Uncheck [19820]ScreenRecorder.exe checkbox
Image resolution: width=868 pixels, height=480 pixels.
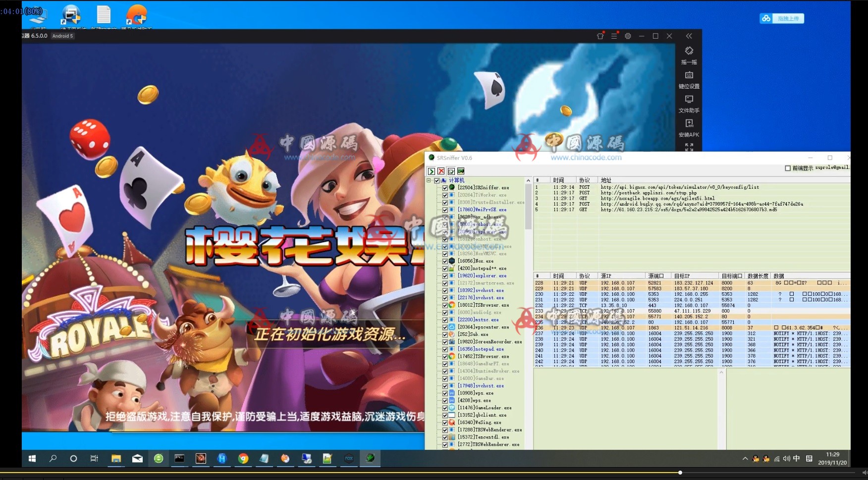(x=445, y=342)
